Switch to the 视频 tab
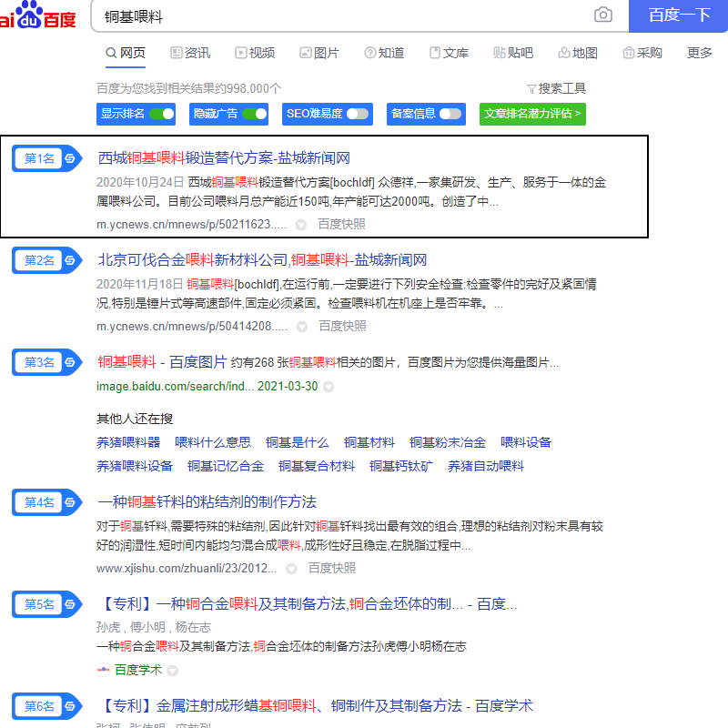Screen dimensions: 728x728 [x=255, y=53]
